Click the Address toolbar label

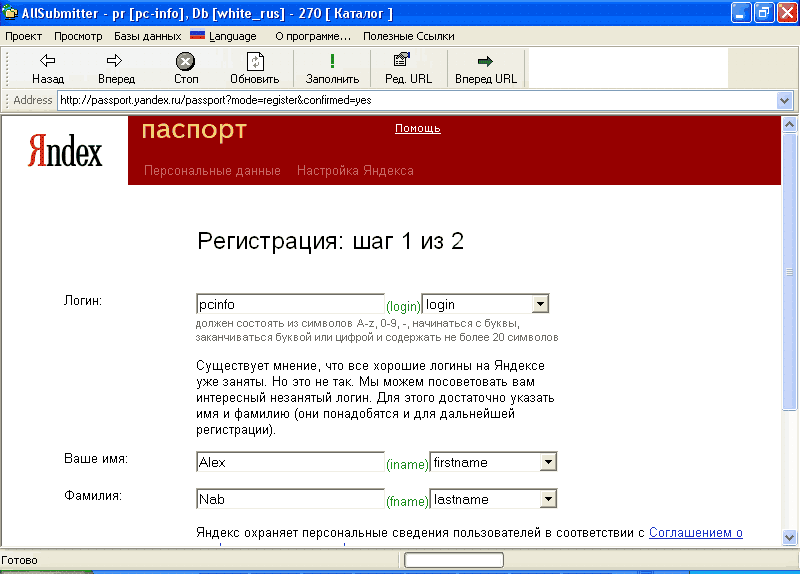33,100
